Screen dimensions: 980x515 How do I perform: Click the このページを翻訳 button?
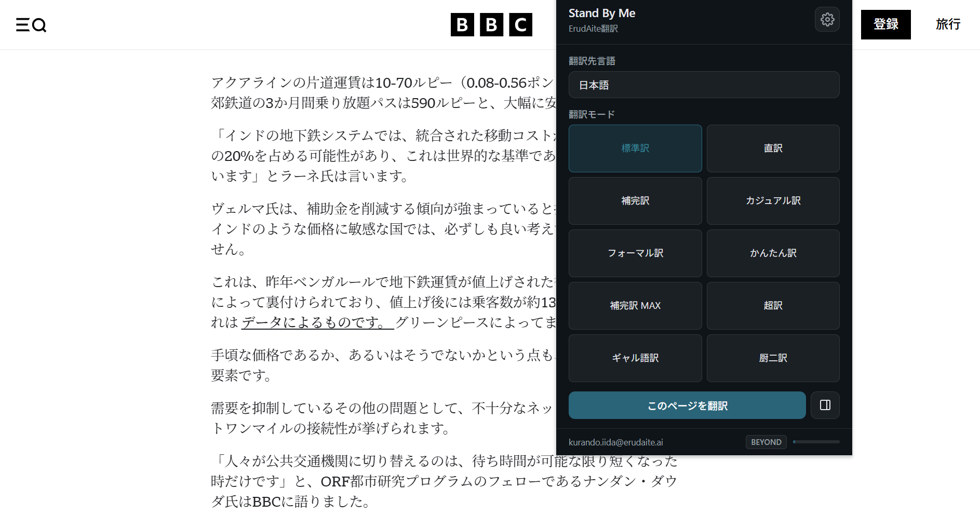pos(687,405)
